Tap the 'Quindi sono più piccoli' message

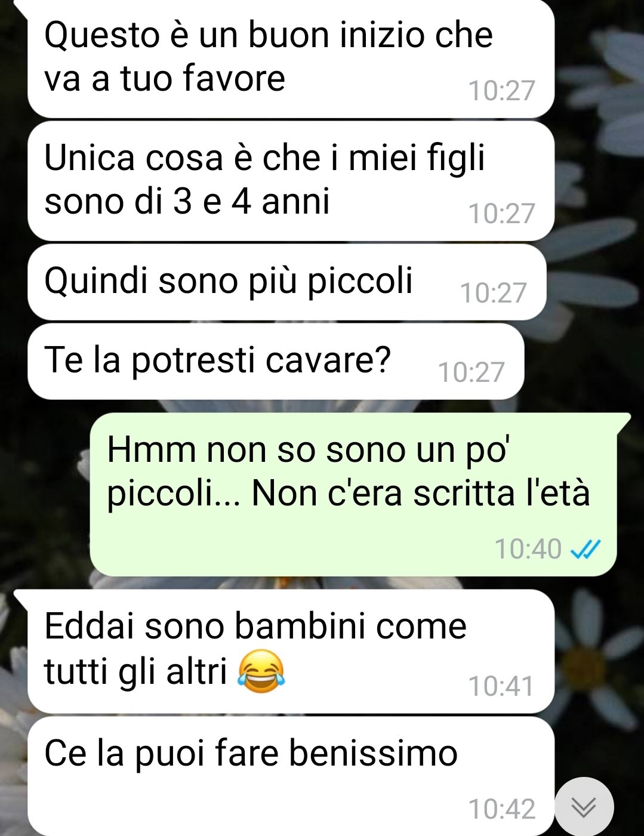point(286,282)
